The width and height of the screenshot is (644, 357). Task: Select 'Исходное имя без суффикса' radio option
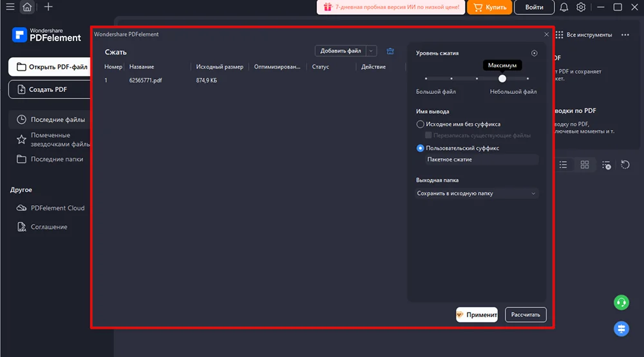[421, 124]
